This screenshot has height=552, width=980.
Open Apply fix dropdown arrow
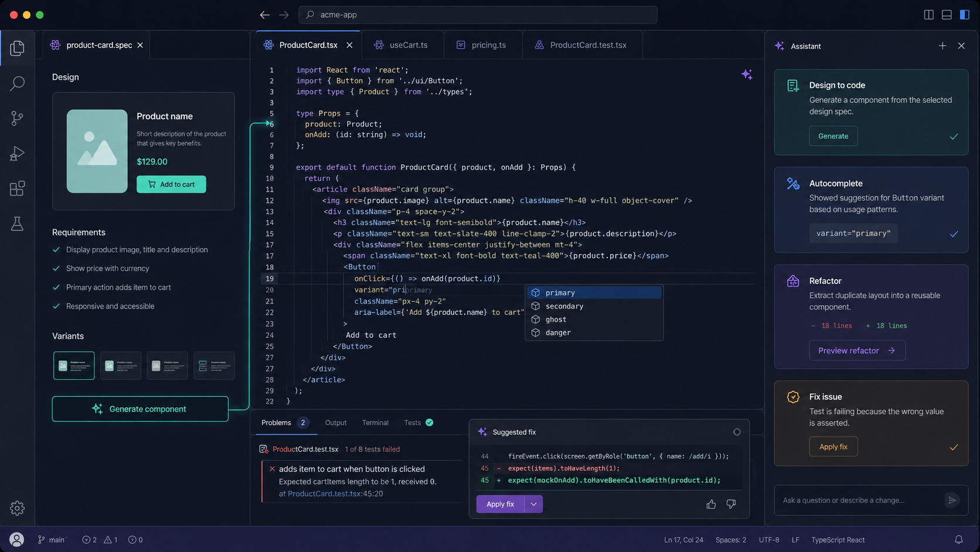point(533,504)
